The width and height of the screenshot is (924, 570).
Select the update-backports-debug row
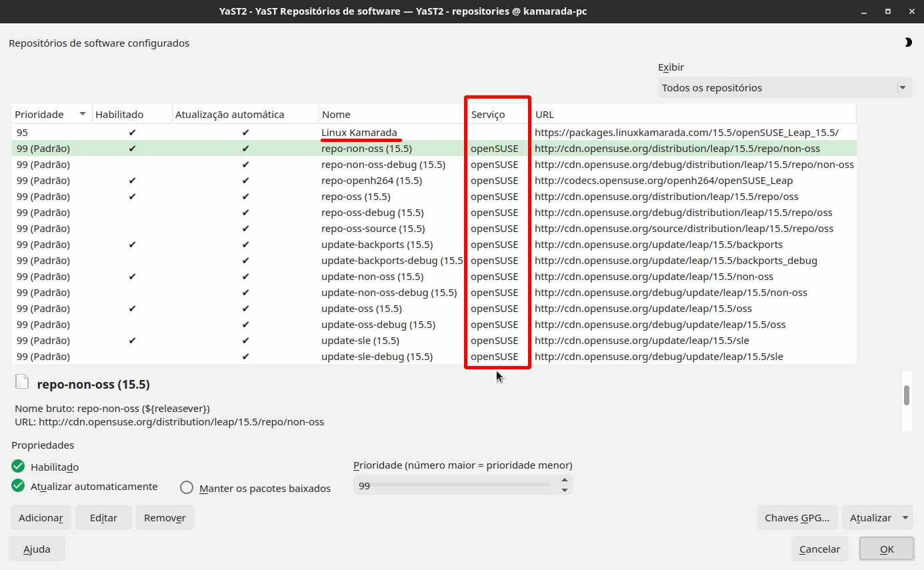(433, 261)
